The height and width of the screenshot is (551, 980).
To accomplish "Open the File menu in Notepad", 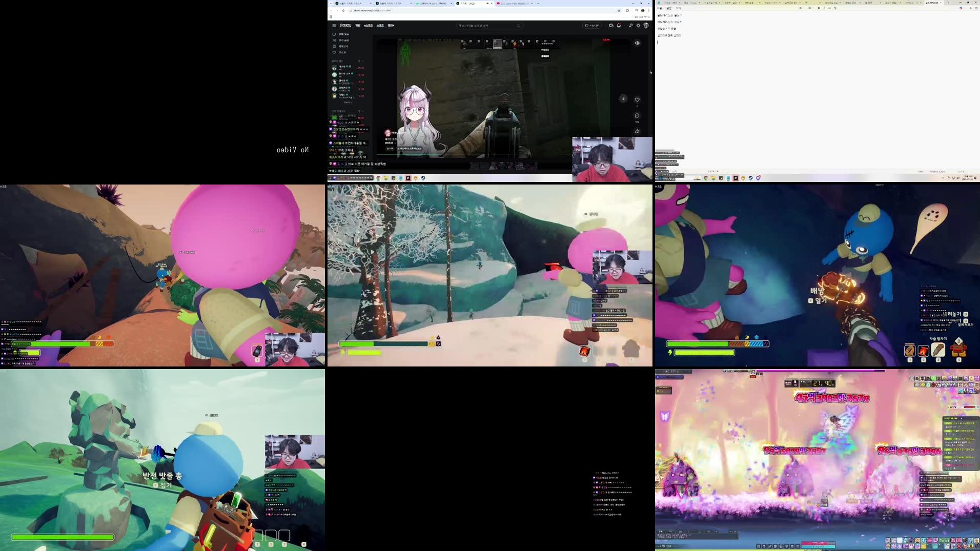I will 660,8.
